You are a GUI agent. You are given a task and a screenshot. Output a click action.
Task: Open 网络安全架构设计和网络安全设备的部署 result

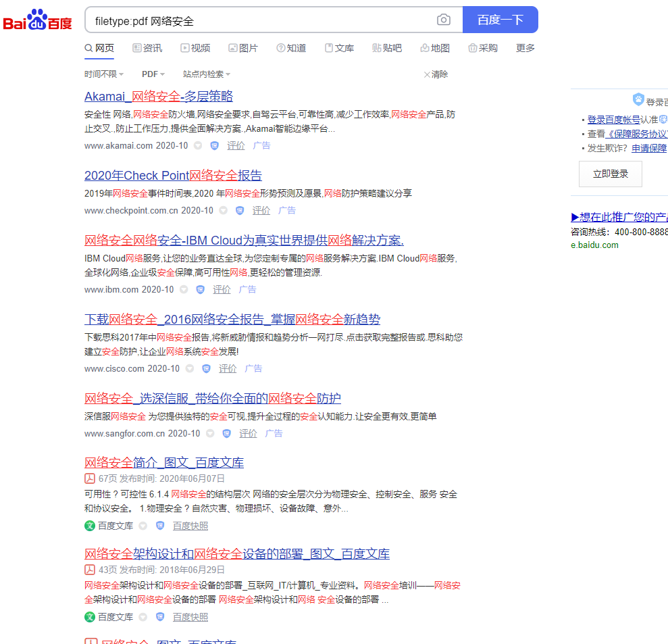point(237,553)
